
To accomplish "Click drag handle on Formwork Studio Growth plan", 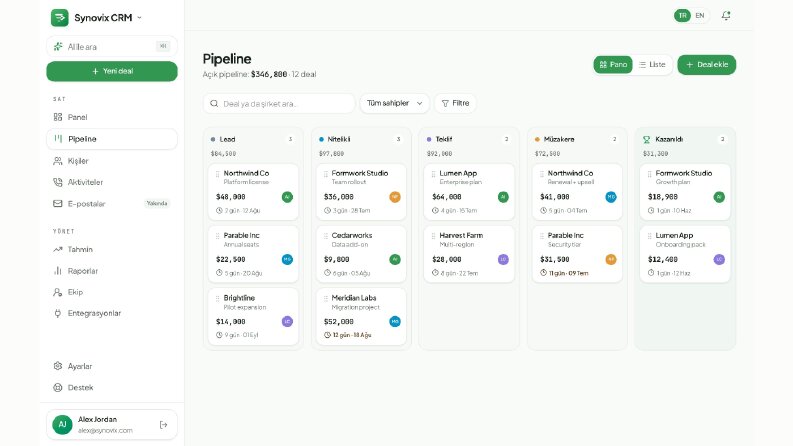I will point(649,174).
